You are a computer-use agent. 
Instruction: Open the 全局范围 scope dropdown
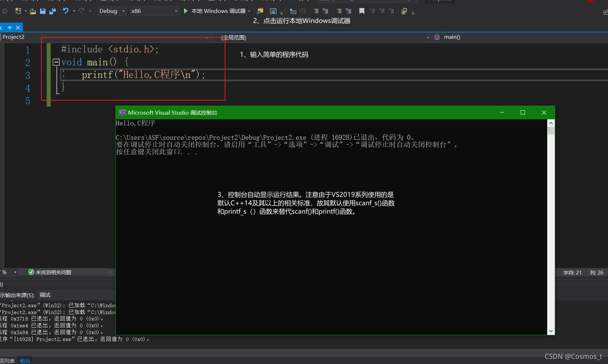click(x=321, y=37)
